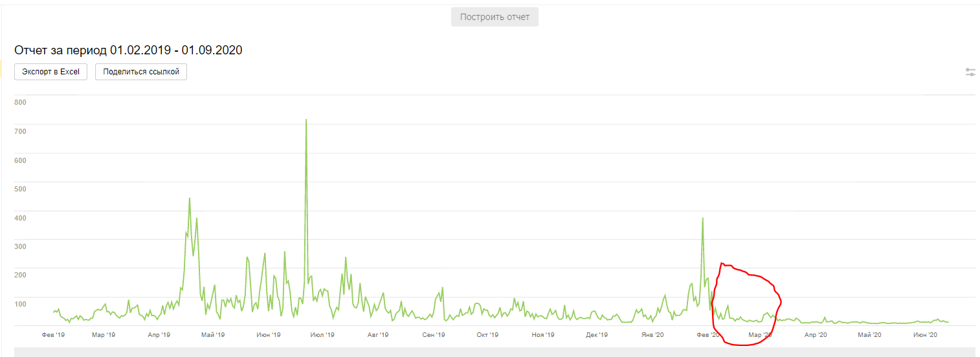
Task: Click the 'Ноя '19' axis label
Action: 542,335
